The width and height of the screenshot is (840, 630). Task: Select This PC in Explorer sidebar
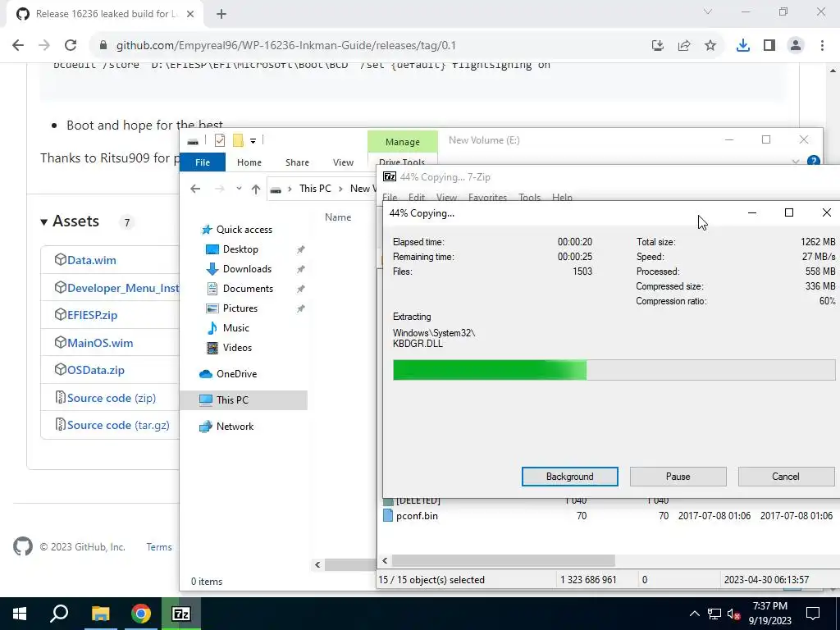[x=244, y=400]
